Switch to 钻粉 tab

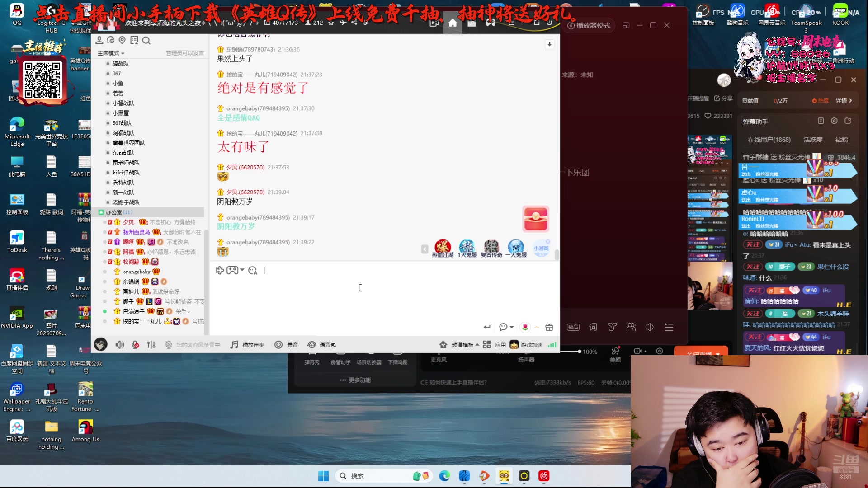(841, 140)
